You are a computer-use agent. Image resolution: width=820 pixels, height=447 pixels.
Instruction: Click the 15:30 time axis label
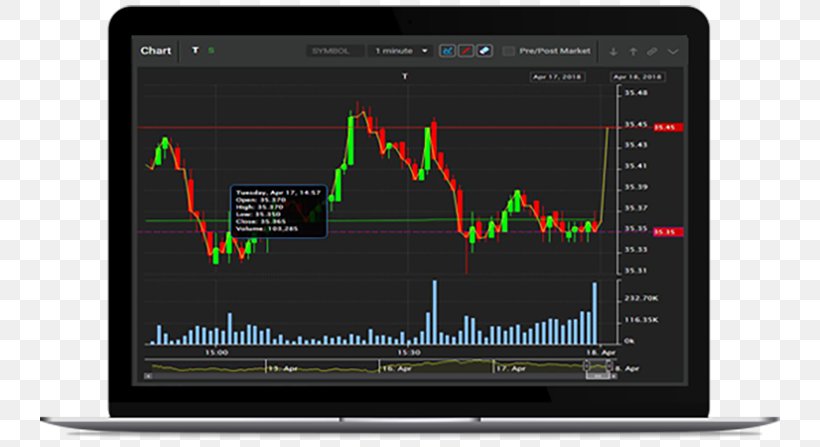point(408,352)
